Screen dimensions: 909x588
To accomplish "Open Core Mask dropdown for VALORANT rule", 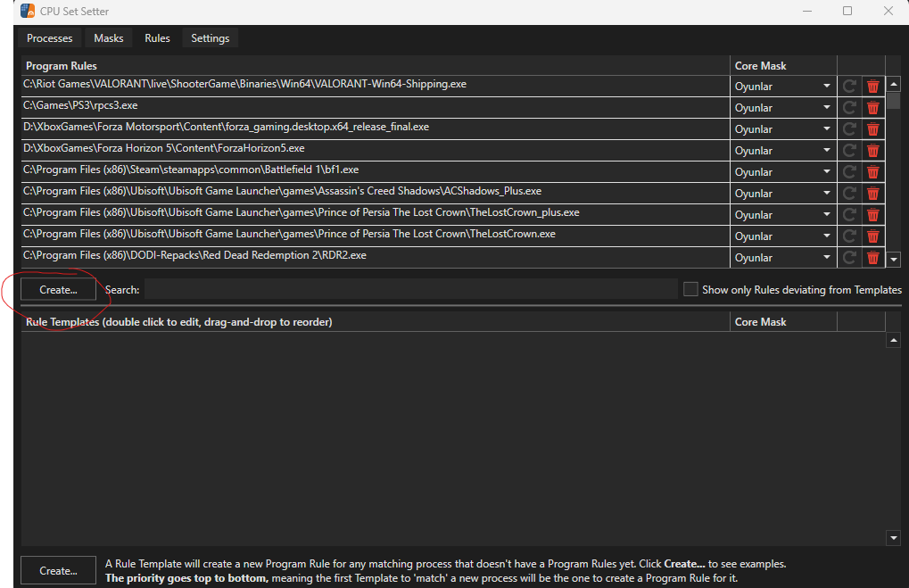I will coord(783,87).
